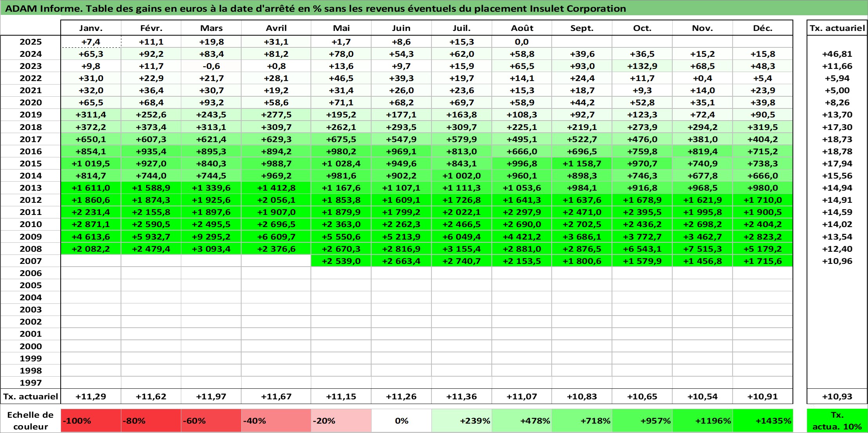Select the 'Tx. actuariel' bottom row label
Viewport: 868px width, 433px height.
[31, 396]
